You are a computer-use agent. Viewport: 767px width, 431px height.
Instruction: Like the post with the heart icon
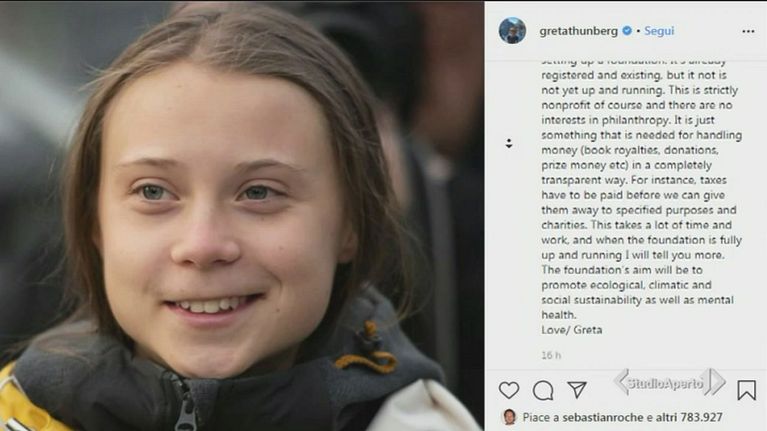[x=509, y=390]
